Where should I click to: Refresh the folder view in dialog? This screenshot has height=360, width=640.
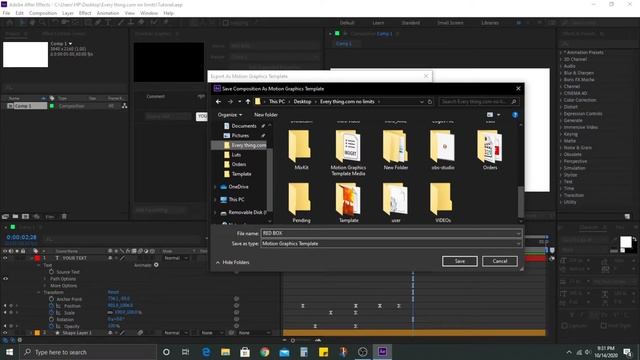(x=430, y=102)
